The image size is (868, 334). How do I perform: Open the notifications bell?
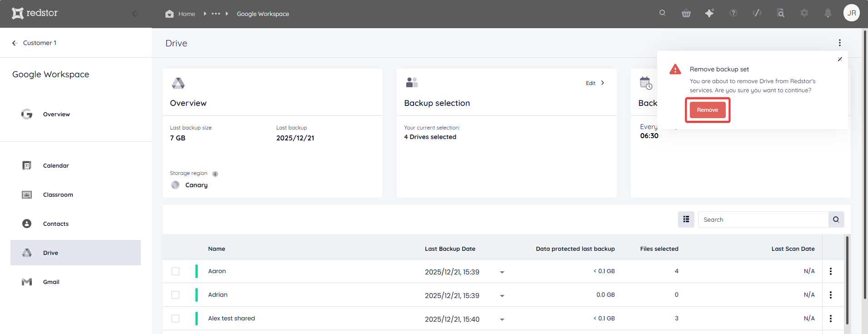[828, 13]
